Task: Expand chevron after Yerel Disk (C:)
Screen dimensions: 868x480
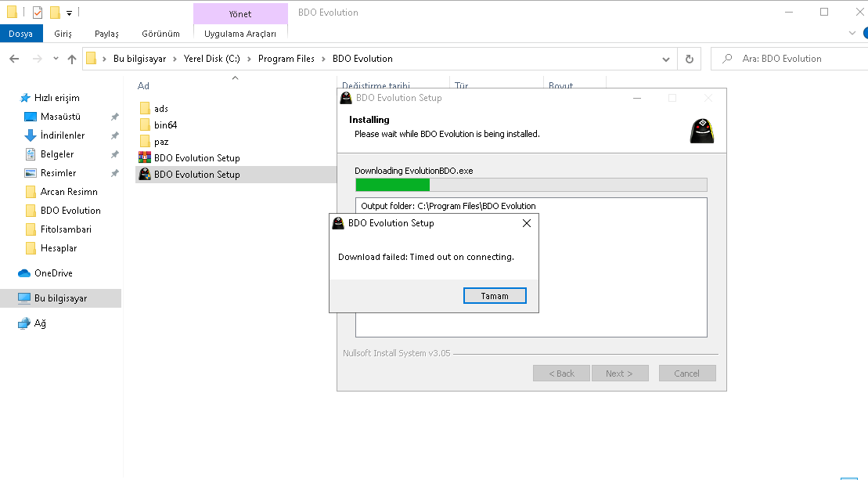Action: pyautogui.click(x=249, y=59)
